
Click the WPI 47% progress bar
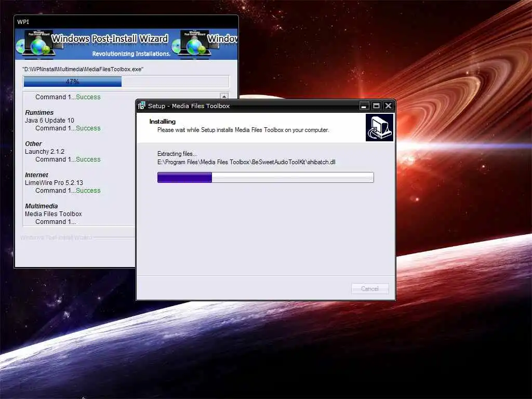[x=126, y=82]
